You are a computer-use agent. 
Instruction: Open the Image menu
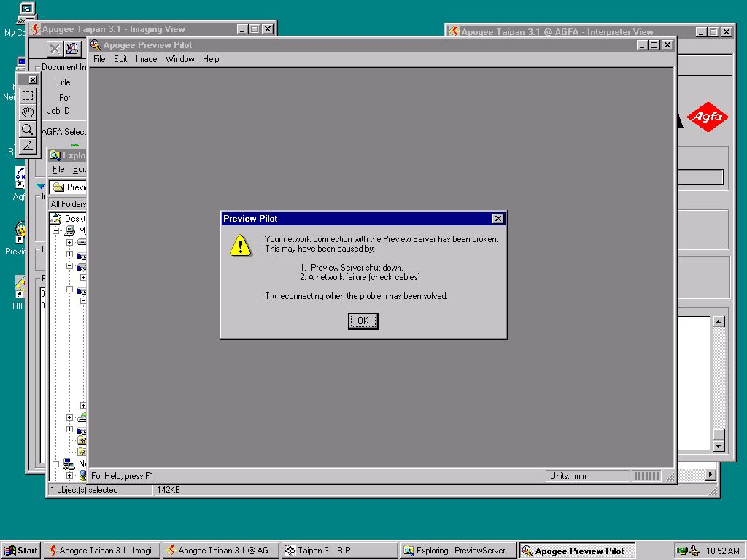[x=146, y=59]
